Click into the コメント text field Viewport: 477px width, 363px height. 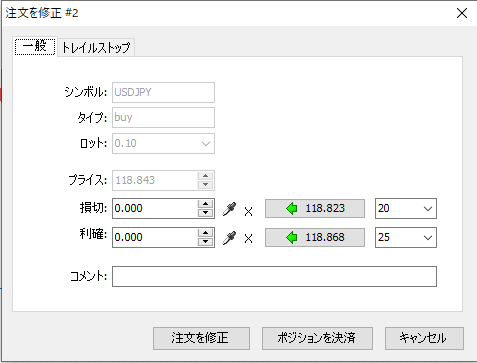click(x=274, y=276)
